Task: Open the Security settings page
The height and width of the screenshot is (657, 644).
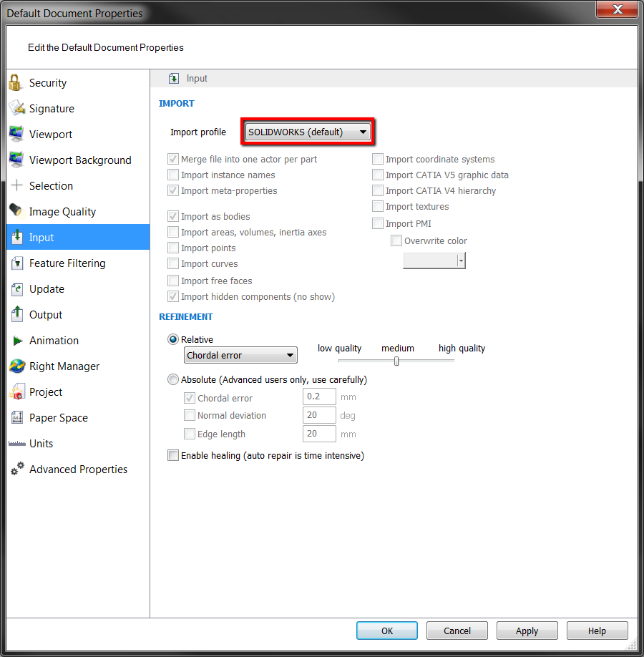Action: [78, 82]
